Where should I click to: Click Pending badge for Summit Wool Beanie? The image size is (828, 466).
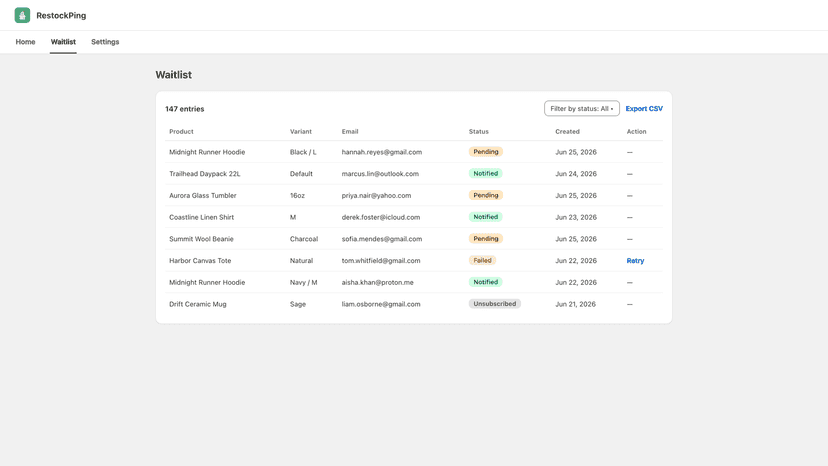485,239
